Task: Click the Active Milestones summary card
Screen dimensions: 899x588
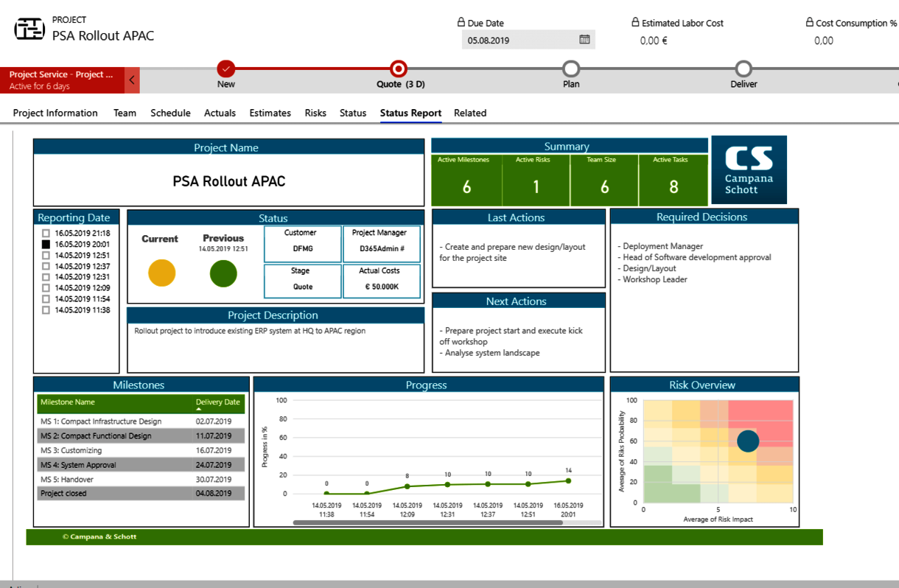Action: pyautogui.click(x=467, y=180)
